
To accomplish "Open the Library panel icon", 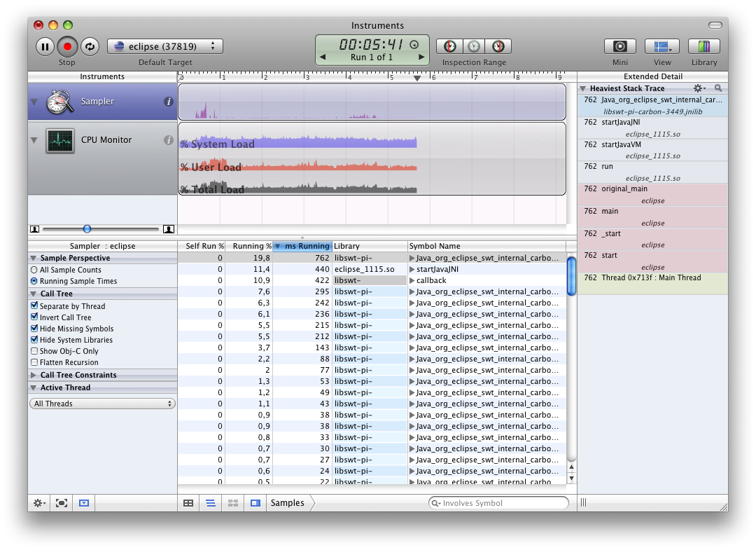I will click(703, 47).
